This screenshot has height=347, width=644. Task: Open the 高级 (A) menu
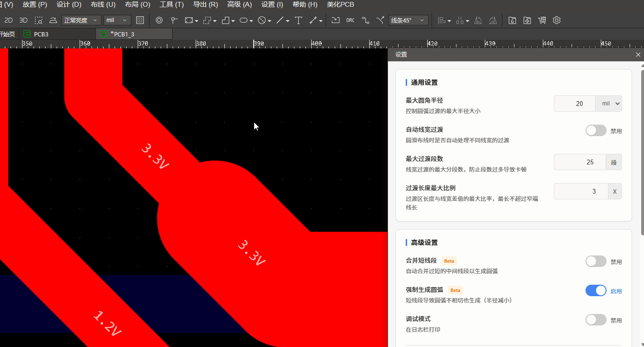pos(239,4)
